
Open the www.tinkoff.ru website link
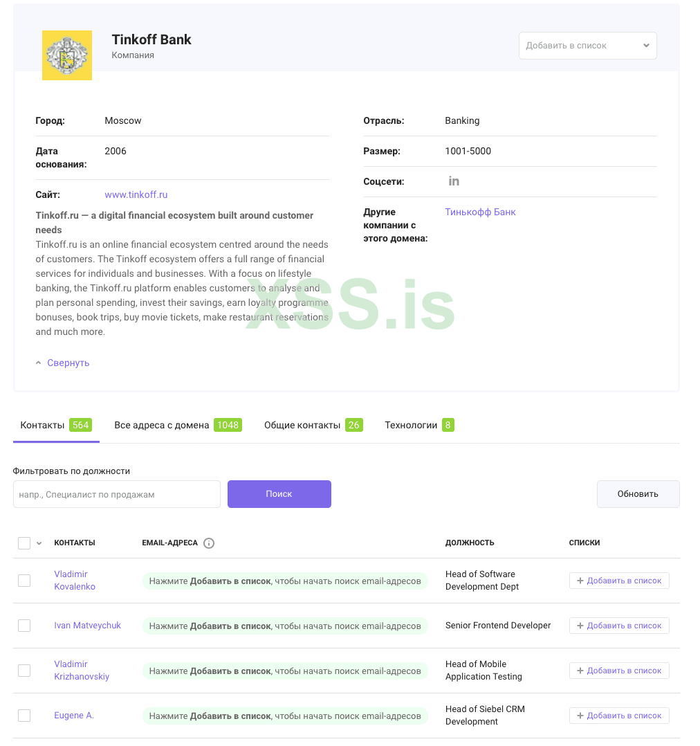point(136,194)
